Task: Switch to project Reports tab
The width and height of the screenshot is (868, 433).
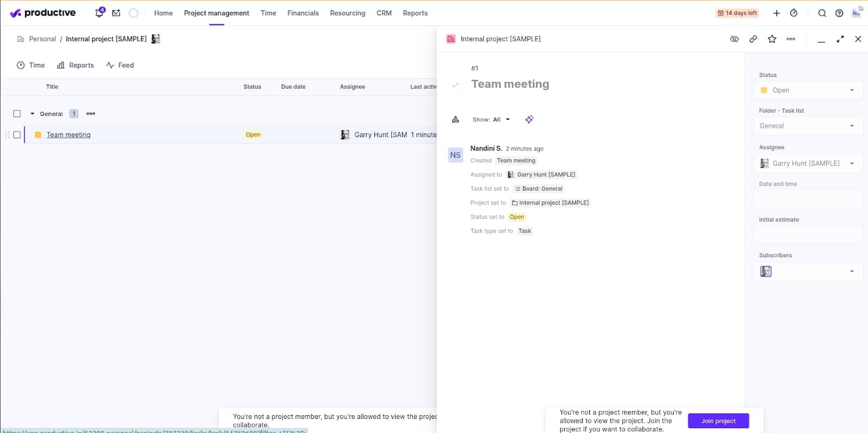Action: (x=75, y=65)
